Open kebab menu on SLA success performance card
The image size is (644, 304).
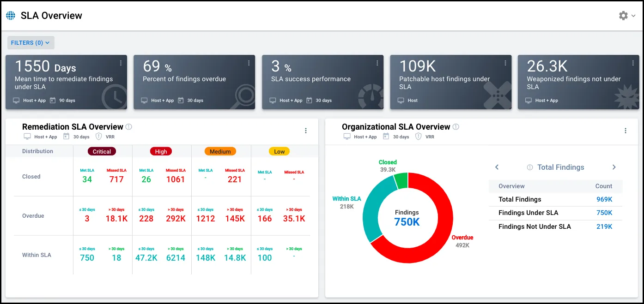377,63
